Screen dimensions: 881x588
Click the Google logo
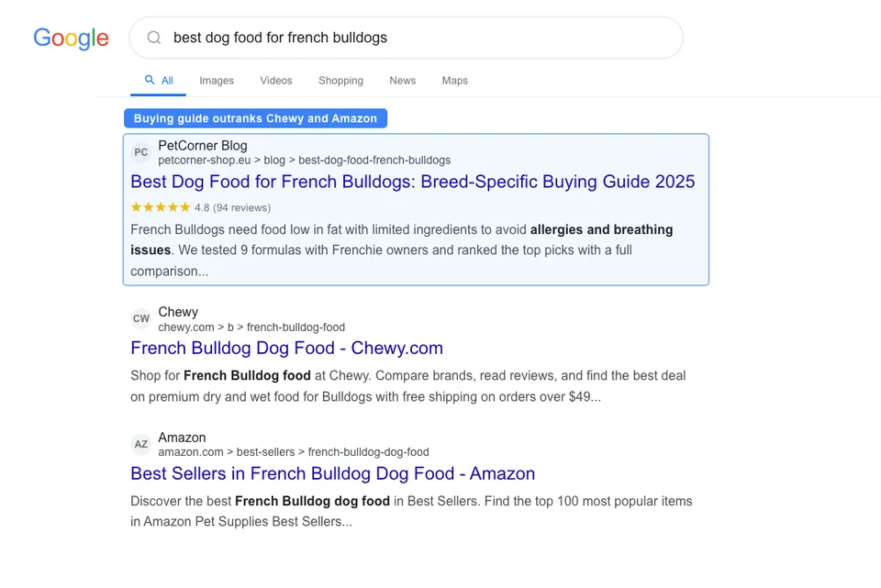[71, 38]
